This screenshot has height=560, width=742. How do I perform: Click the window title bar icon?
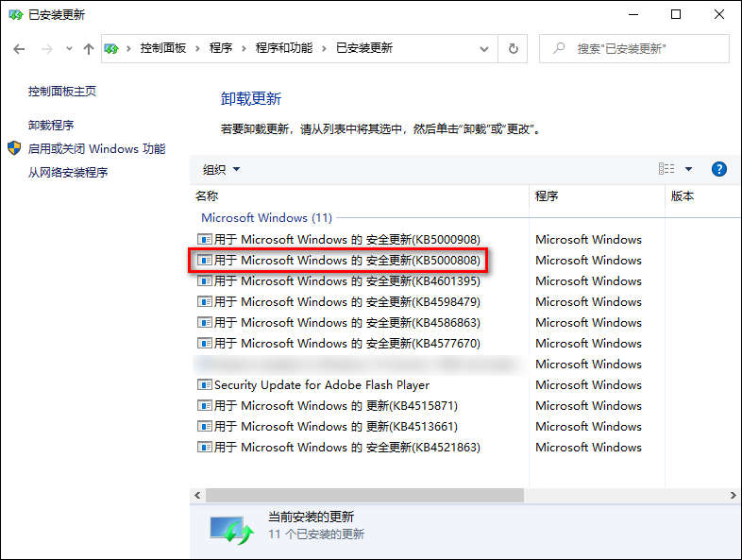(15, 15)
